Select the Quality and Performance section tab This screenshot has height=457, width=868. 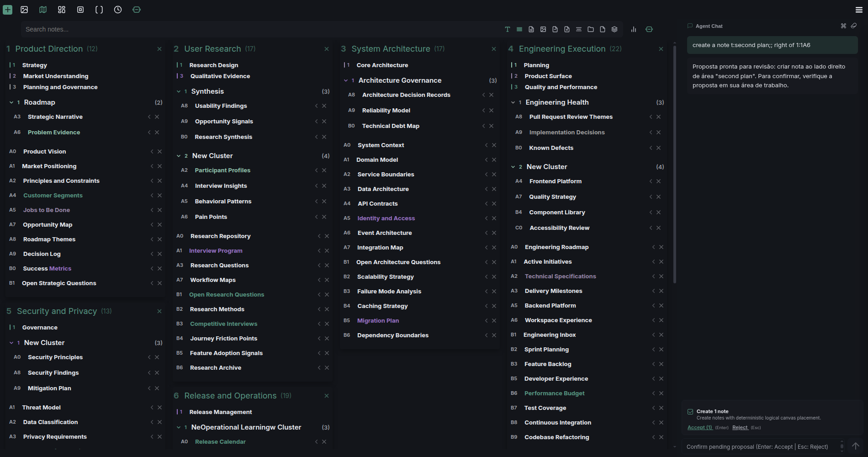pyautogui.click(x=561, y=87)
